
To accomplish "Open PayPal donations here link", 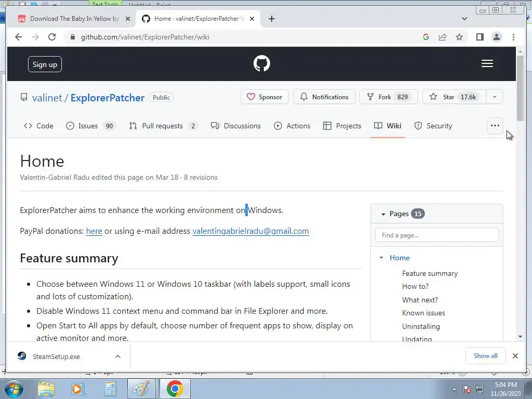I will tap(94, 231).
